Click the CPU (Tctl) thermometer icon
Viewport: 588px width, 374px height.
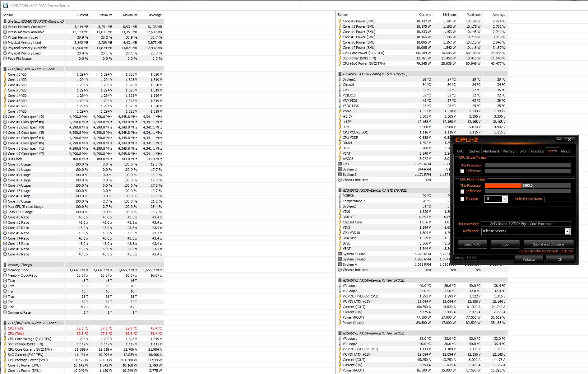click(5, 328)
